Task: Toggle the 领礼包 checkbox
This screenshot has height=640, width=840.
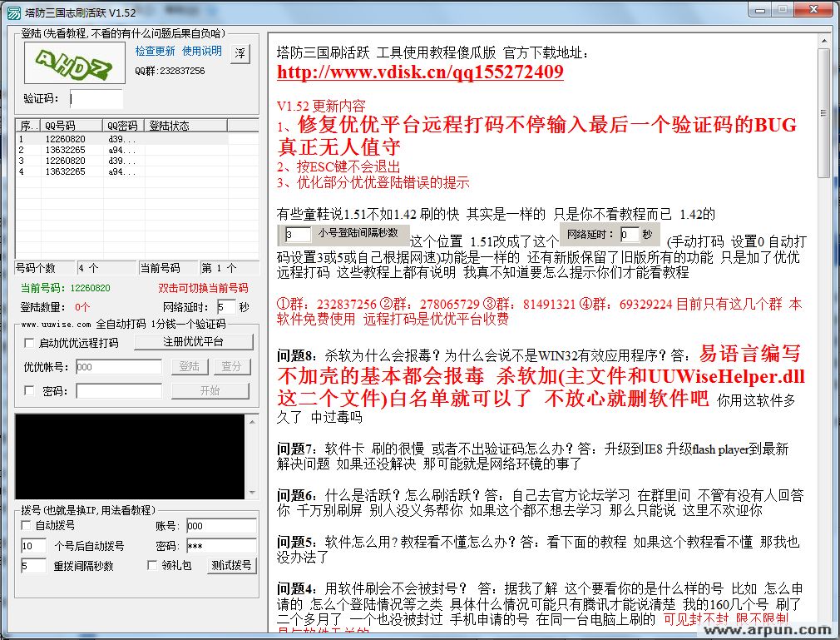Action: click(152, 565)
